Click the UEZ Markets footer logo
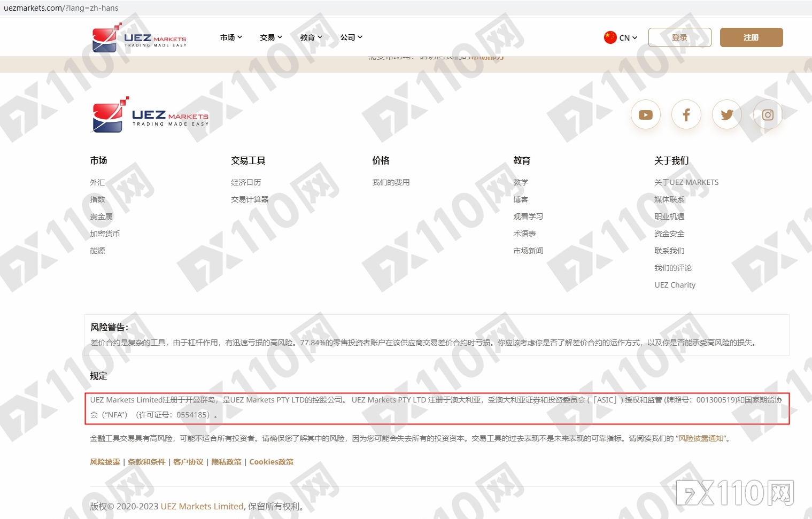This screenshot has width=812, height=519. pos(150,115)
